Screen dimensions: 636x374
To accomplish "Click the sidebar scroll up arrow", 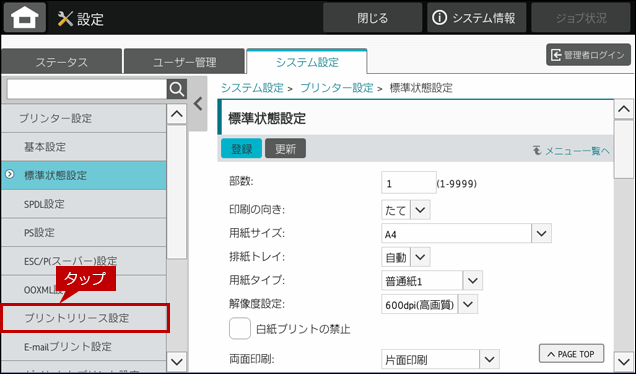I will [177, 114].
